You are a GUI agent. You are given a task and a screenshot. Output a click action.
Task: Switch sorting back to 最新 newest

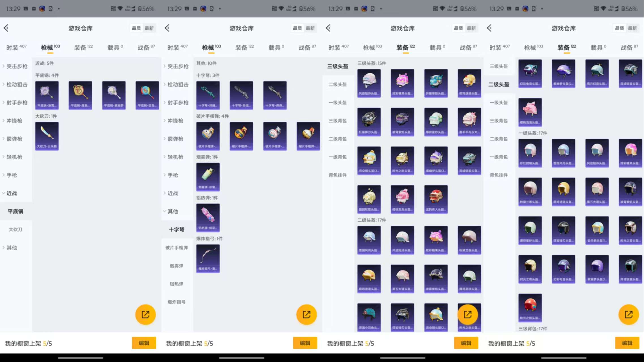pos(150,28)
